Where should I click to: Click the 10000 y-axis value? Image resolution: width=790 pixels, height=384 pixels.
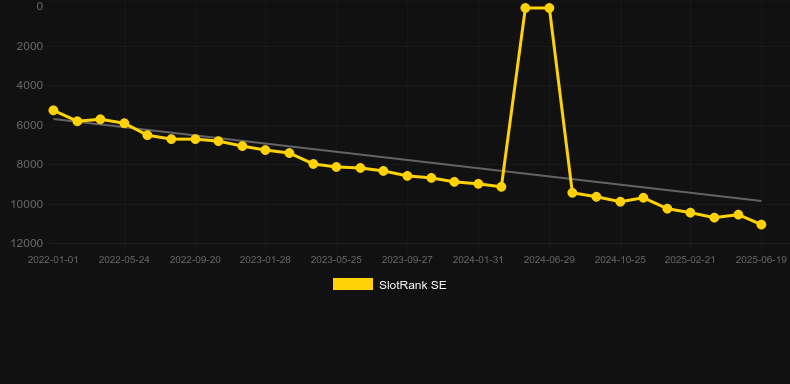[28, 204]
